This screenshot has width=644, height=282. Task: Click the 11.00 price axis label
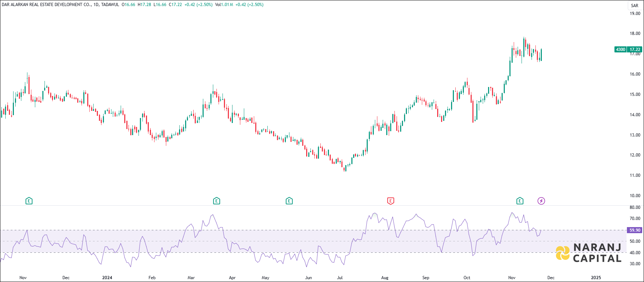click(635, 175)
